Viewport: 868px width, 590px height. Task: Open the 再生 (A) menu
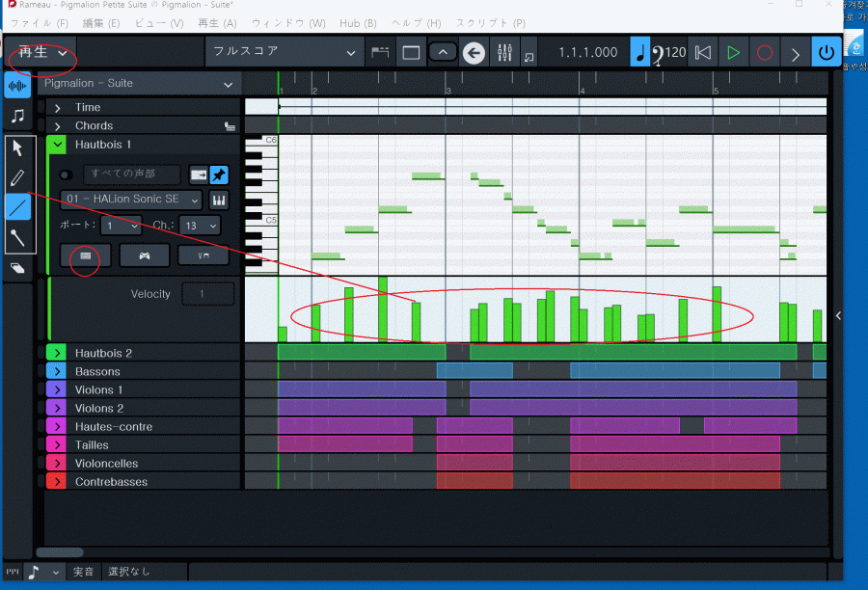217,23
